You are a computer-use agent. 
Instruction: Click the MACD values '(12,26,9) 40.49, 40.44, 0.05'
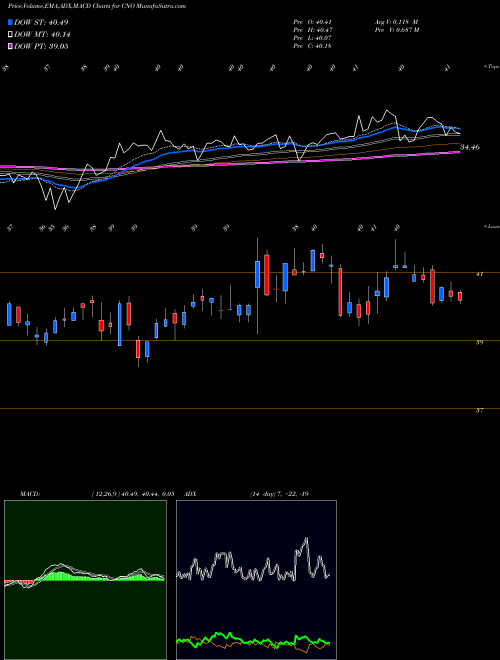pyautogui.click(x=133, y=494)
